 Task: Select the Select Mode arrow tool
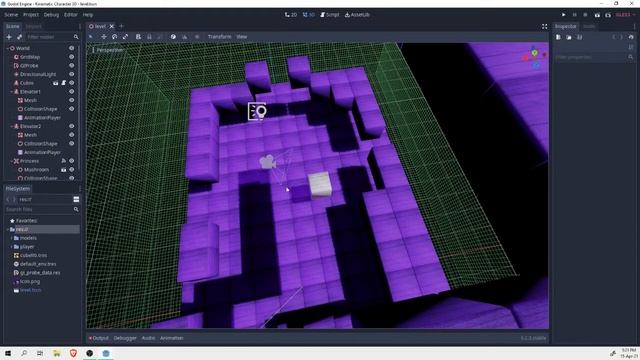(91, 37)
